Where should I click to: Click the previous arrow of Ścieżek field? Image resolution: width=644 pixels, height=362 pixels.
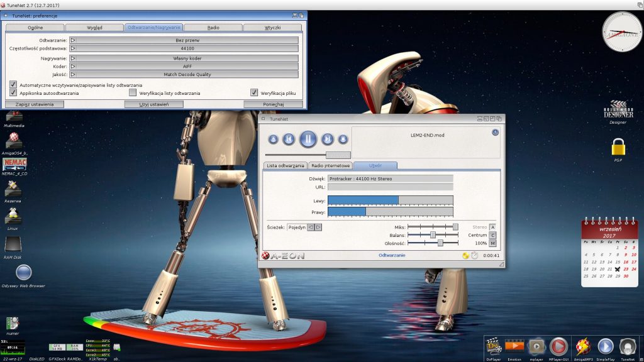point(311,227)
